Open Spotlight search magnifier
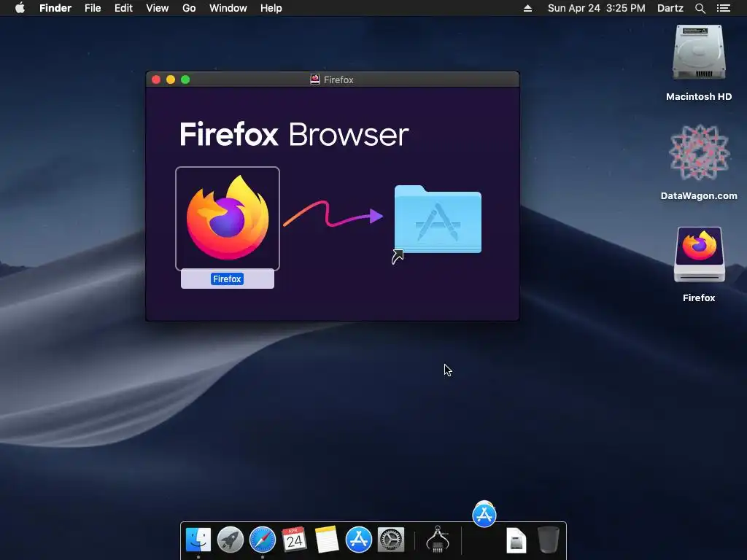747x560 pixels. coord(700,8)
